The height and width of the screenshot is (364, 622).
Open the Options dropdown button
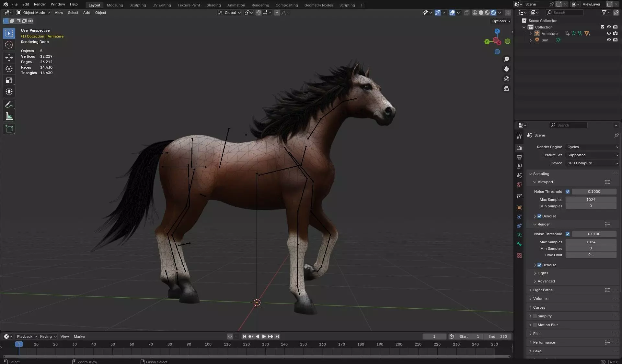(x=501, y=21)
